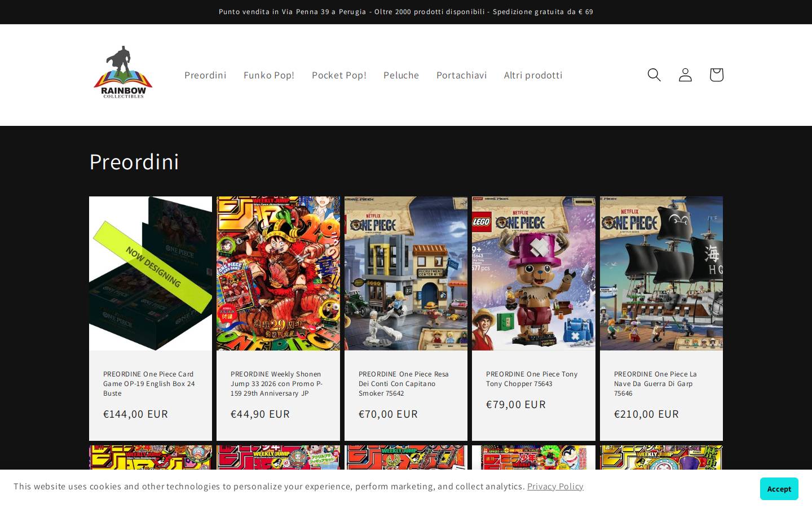This screenshot has width=812, height=508.
Task: Click OP-19 English Box product image
Action: pos(151,273)
